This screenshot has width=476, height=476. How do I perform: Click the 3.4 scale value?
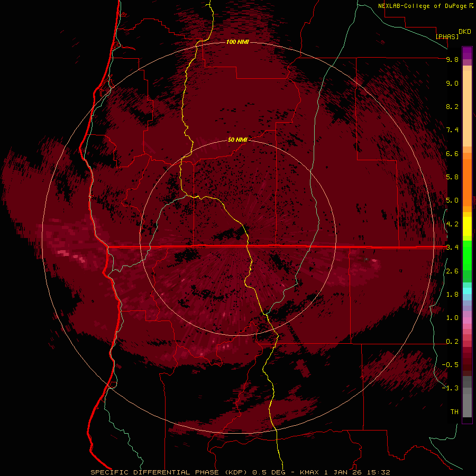click(x=452, y=248)
